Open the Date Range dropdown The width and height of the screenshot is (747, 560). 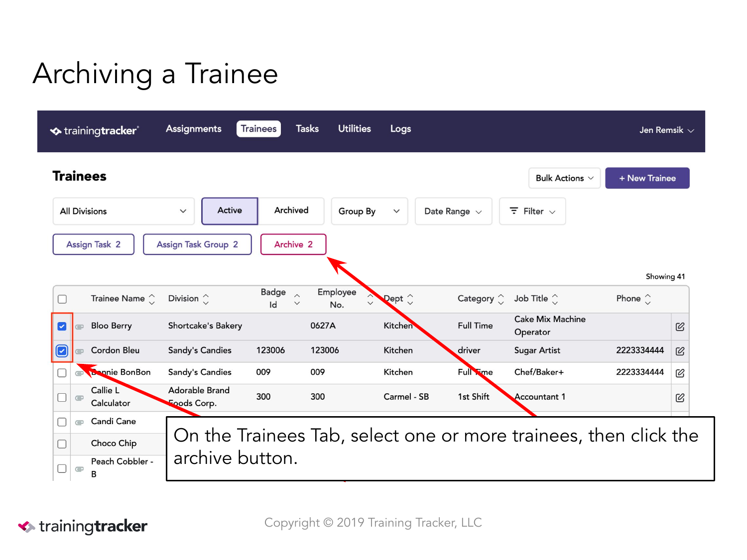point(453,211)
